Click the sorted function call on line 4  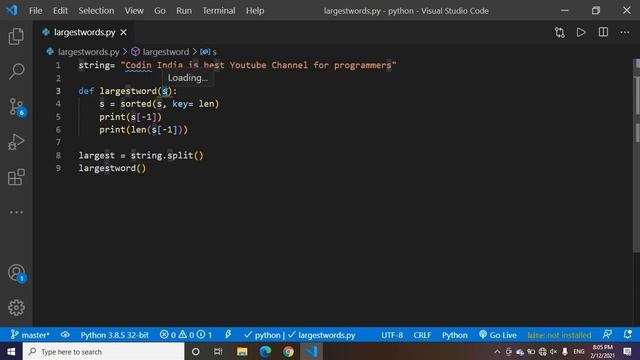136,104
